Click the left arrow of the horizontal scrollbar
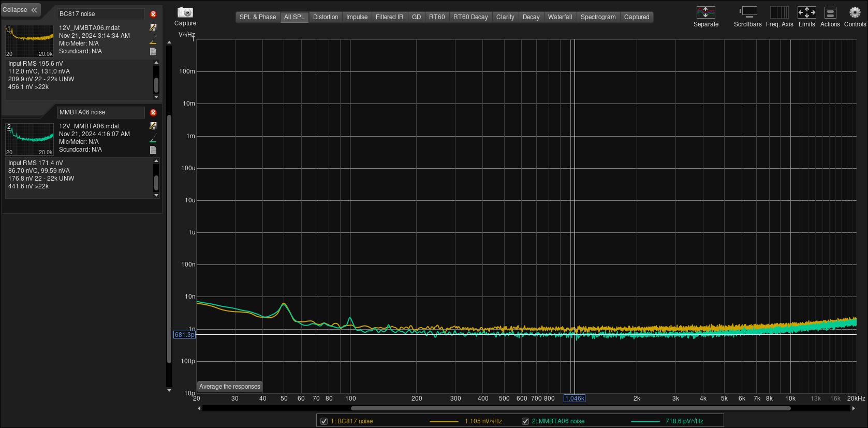This screenshot has width=868, height=428. coord(199,408)
